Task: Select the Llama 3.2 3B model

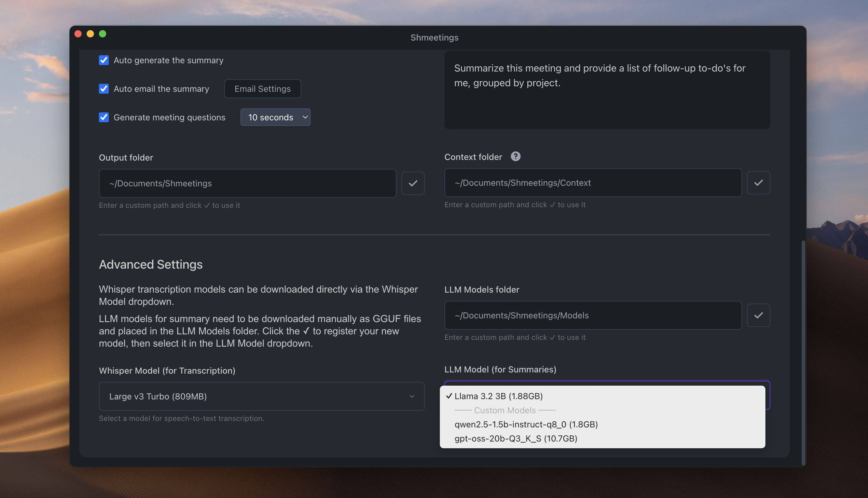Action: click(498, 396)
